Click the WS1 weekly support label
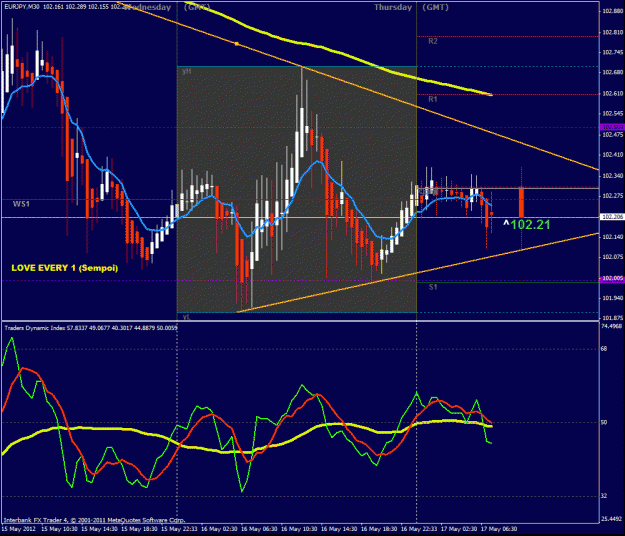The height and width of the screenshot is (536, 625). click(x=21, y=204)
